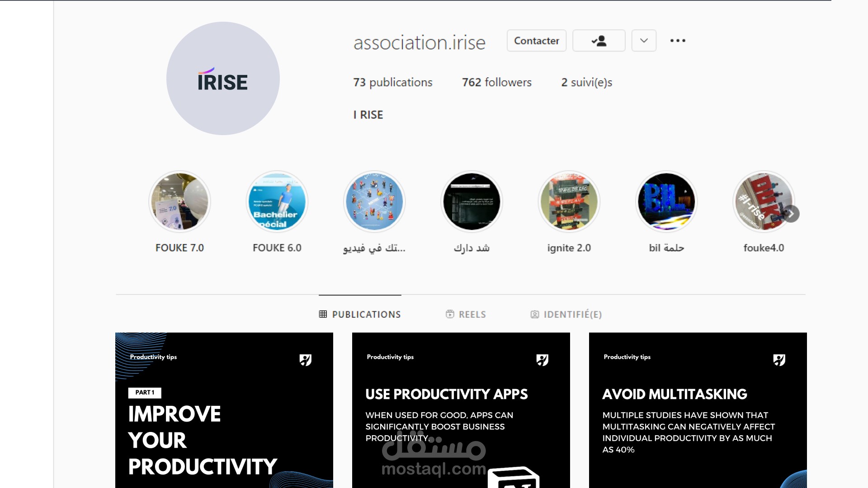Image resolution: width=868 pixels, height=488 pixels.
Task: Open the FOUKE 7.0 story highlight
Action: (179, 202)
